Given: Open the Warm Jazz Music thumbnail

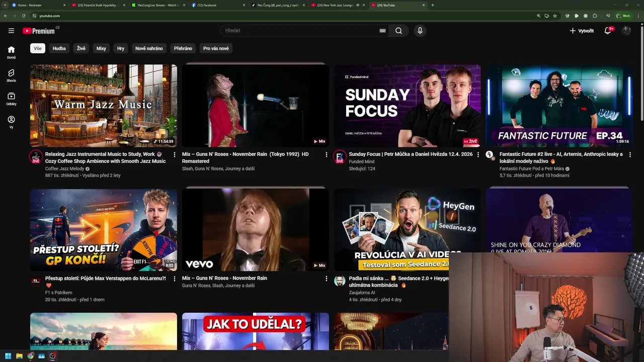Looking at the screenshot, I should coord(104,106).
